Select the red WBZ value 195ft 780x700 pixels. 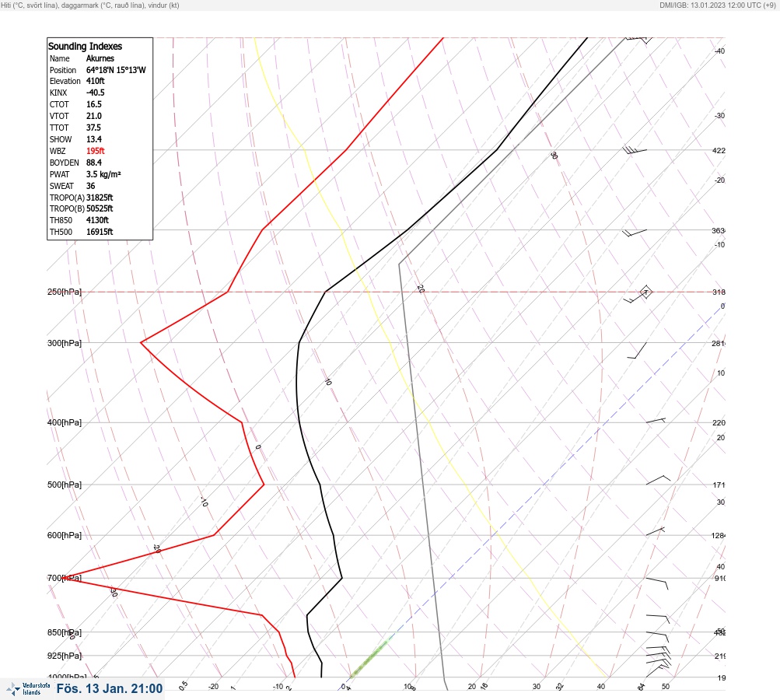96,151
